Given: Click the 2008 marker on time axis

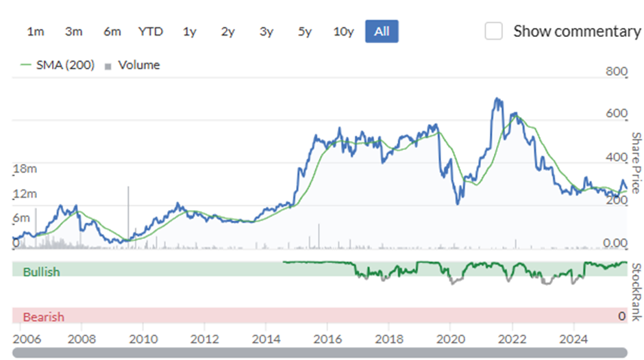Looking at the screenshot, I should click(81, 337).
